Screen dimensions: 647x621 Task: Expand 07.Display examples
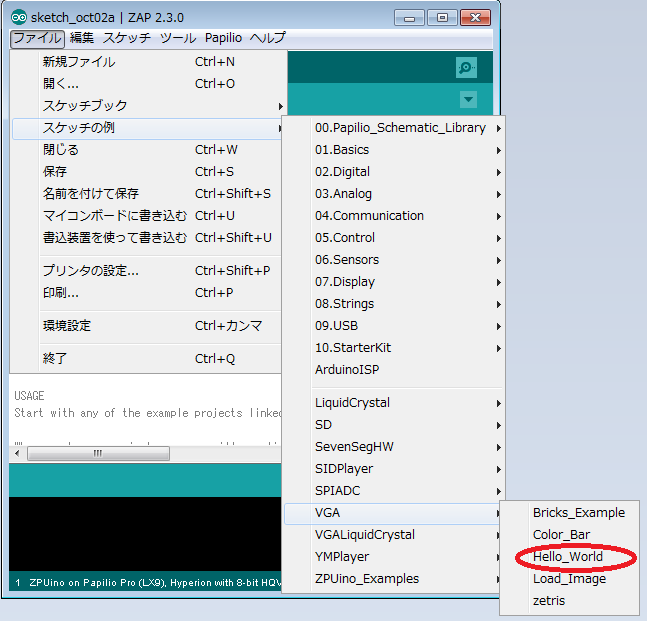[394, 282]
